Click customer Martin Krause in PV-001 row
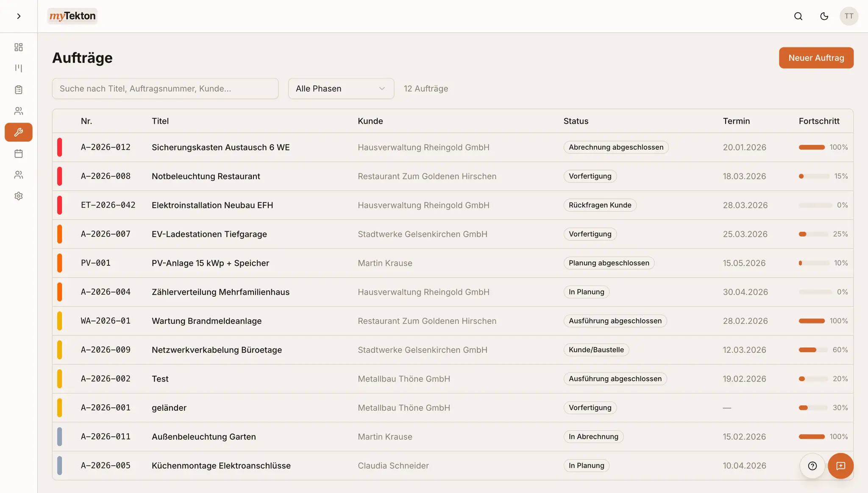This screenshot has width=868, height=493. (385, 263)
